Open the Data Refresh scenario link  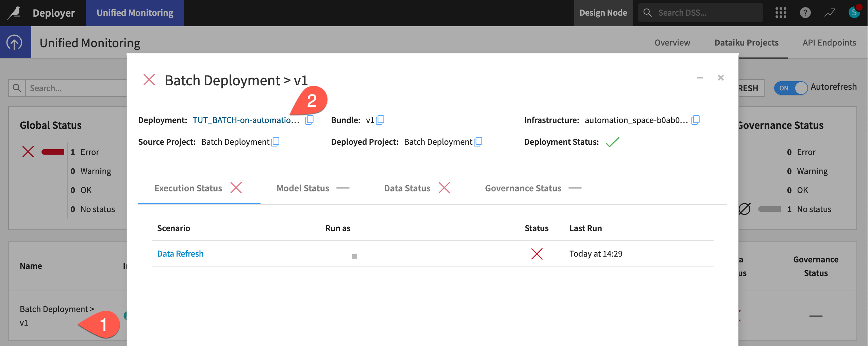pos(180,254)
